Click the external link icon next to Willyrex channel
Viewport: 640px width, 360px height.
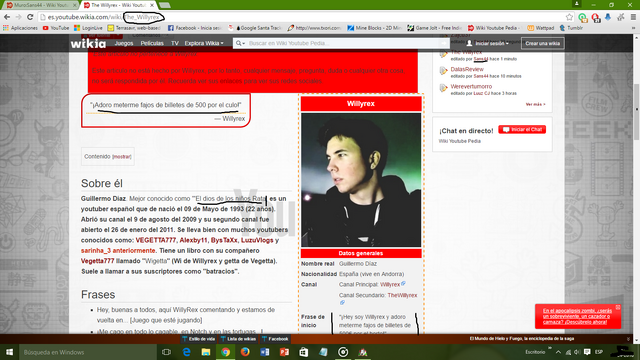pos(403,283)
